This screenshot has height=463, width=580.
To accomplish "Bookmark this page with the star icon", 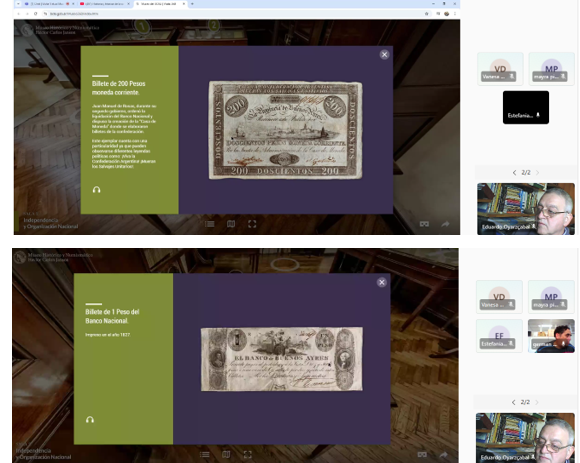I will [426, 14].
